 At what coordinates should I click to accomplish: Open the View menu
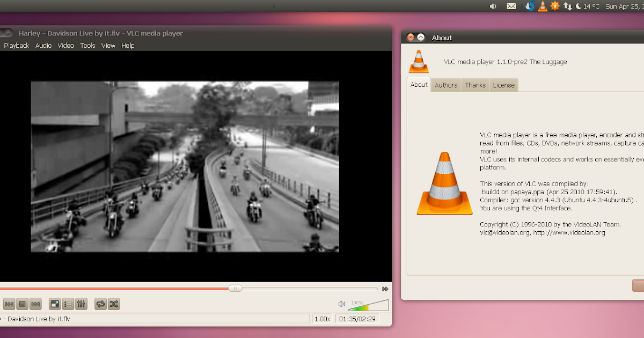(108, 46)
